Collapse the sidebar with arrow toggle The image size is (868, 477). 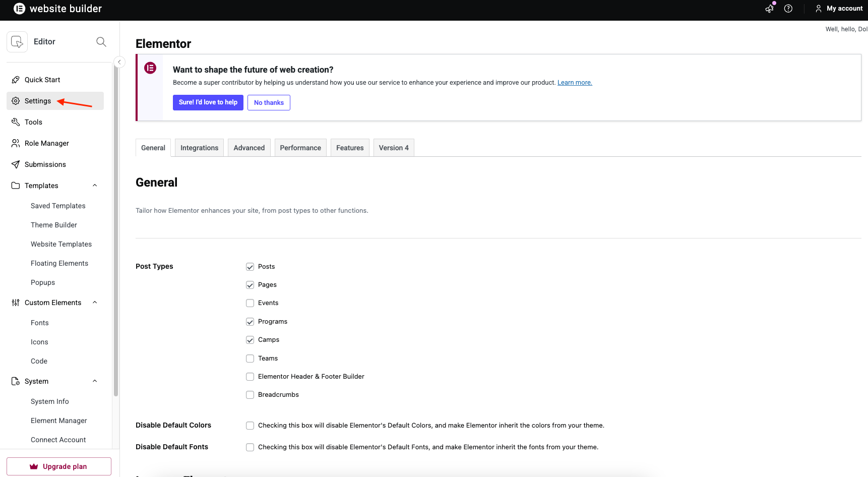click(119, 62)
